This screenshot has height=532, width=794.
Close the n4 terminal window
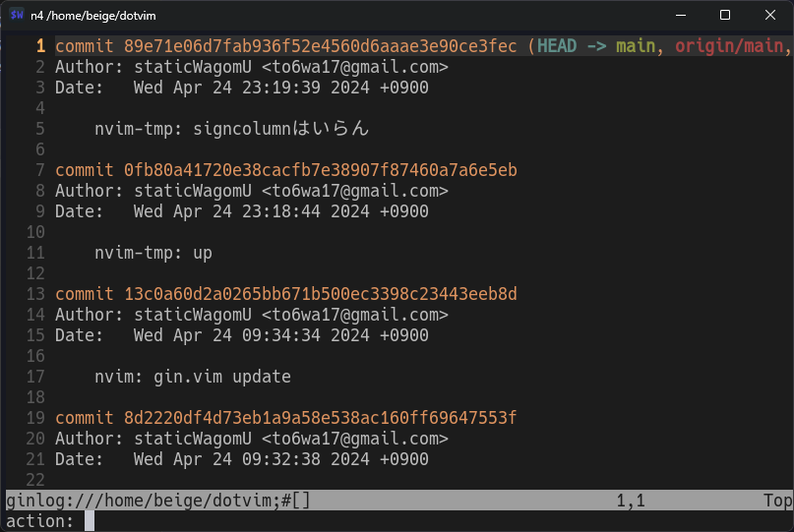click(x=770, y=15)
